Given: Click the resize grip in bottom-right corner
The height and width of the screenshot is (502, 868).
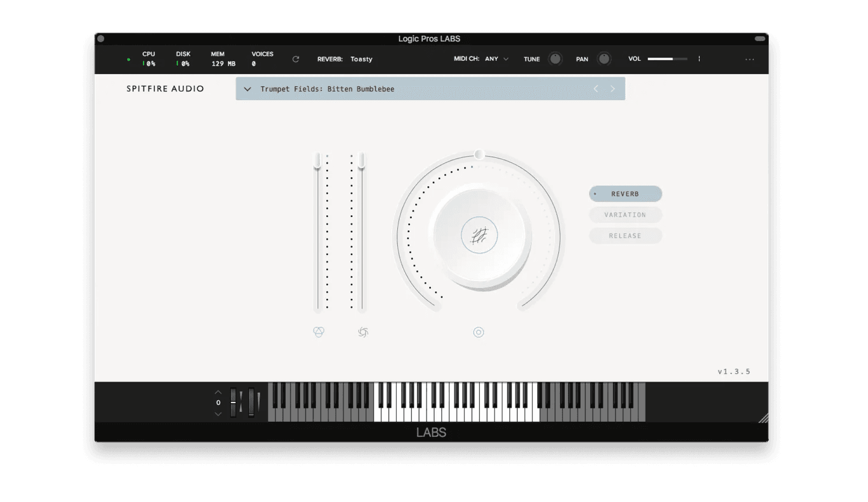Looking at the screenshot, I should pyautogui.click(x=763, y=418).
